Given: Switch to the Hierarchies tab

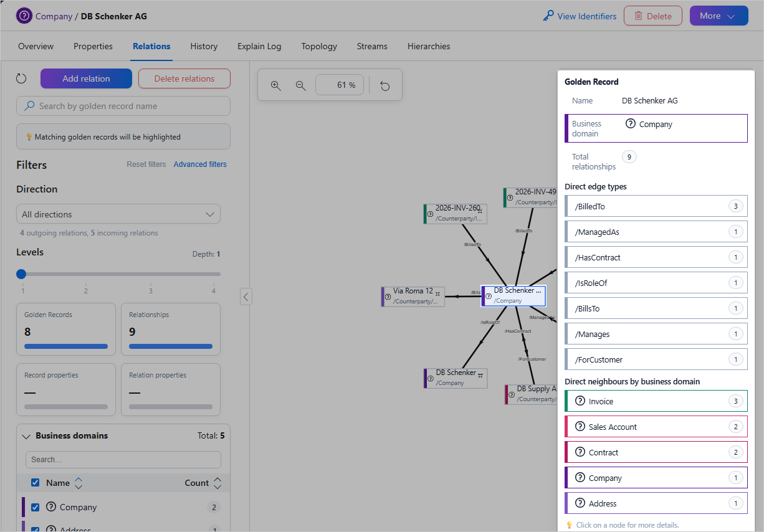Looking at the screenshot, I should click(x=429, y=46).
